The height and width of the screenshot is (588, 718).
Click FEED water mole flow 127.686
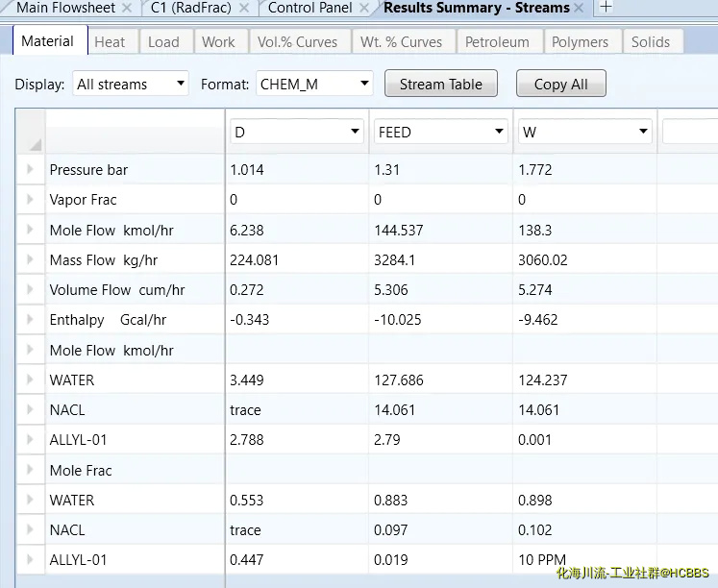(398, 380)
